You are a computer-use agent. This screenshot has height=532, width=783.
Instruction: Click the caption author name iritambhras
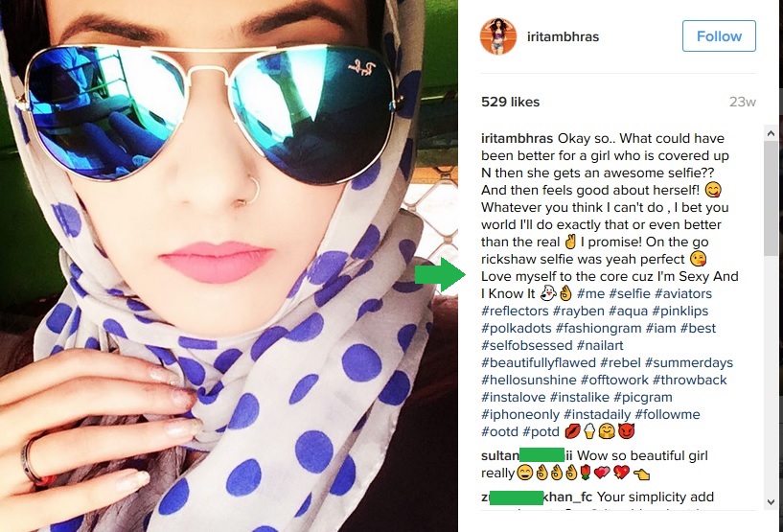point(517,138)
